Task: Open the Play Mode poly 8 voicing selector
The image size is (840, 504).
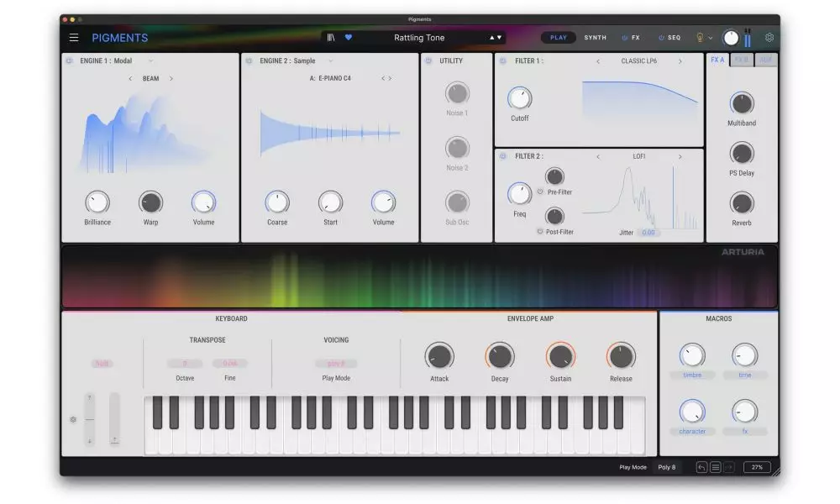Action: pyautogui.click(x=336, y=363)
